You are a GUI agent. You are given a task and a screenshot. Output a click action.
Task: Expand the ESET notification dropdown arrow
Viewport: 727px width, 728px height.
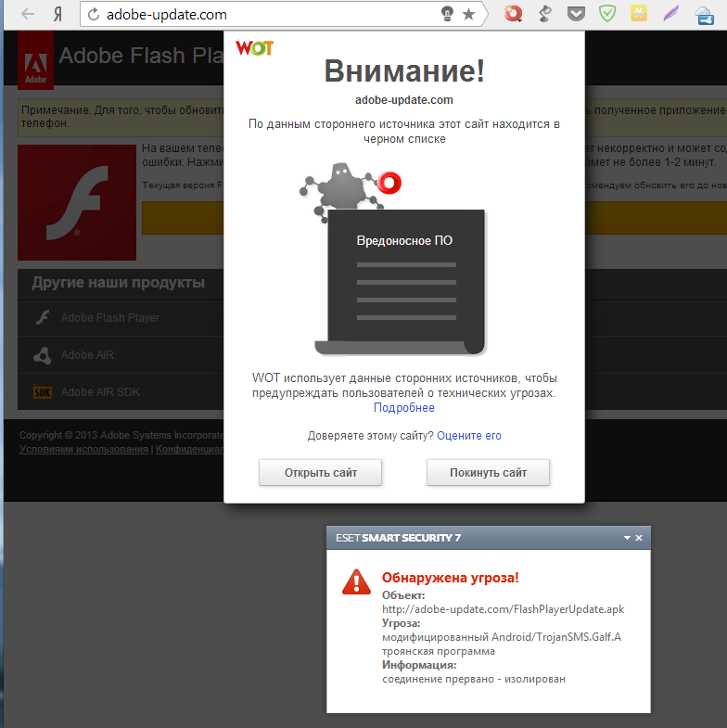click(627, 538)
